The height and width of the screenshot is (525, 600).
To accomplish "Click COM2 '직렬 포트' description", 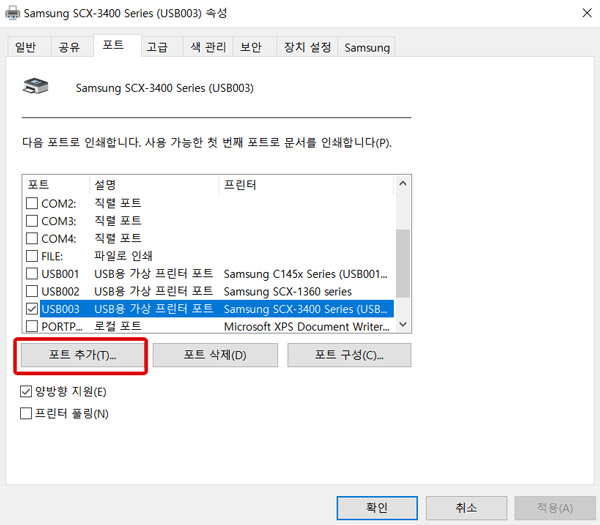I will click(118, 203).
